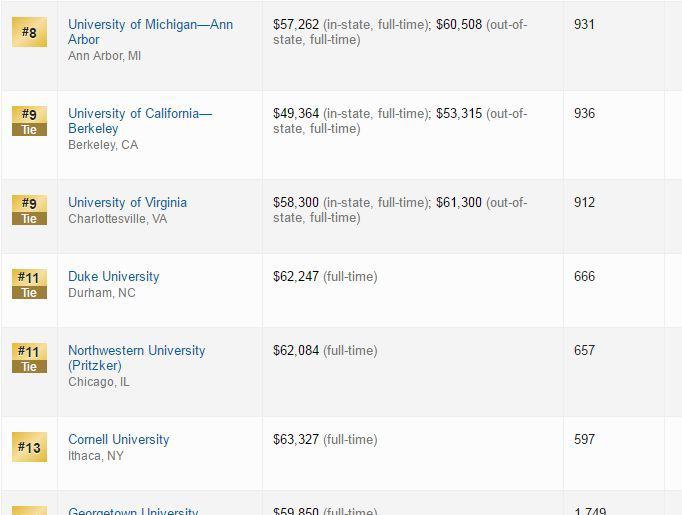Click Cornell's $63,327 tuition figure
This screenshot has width=682, height=515.
296,439
